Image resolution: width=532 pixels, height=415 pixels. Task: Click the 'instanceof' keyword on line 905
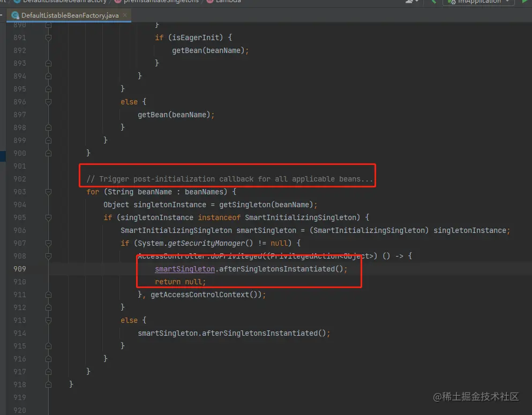point(219,217)
